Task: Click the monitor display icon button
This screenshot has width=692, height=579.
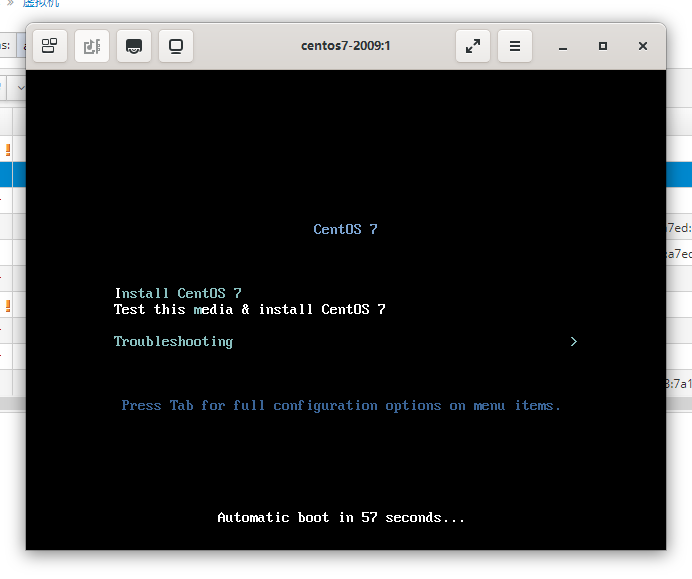Action: tap(176, 46)
